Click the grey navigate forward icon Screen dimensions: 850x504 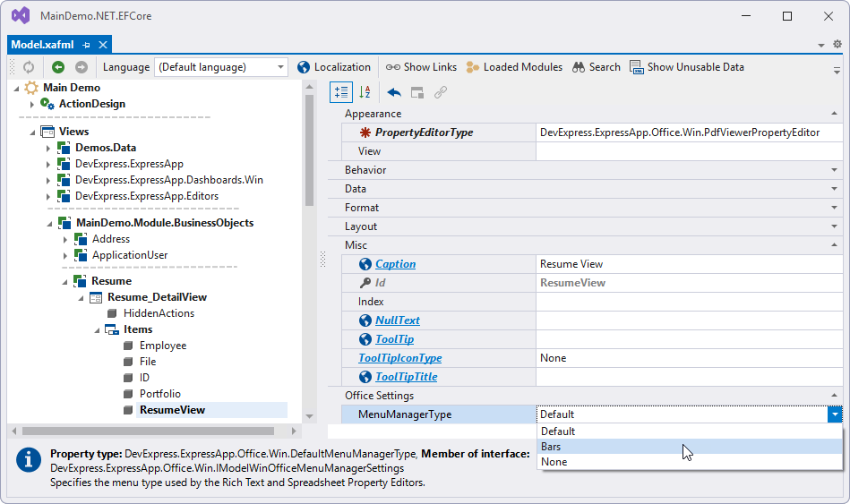(x=82, y=67)
